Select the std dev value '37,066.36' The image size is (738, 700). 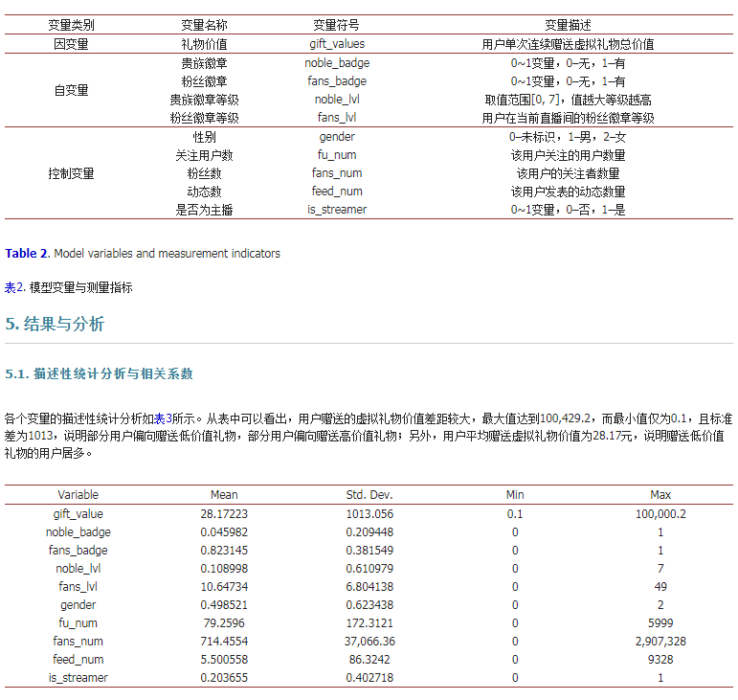coord(369,642)
